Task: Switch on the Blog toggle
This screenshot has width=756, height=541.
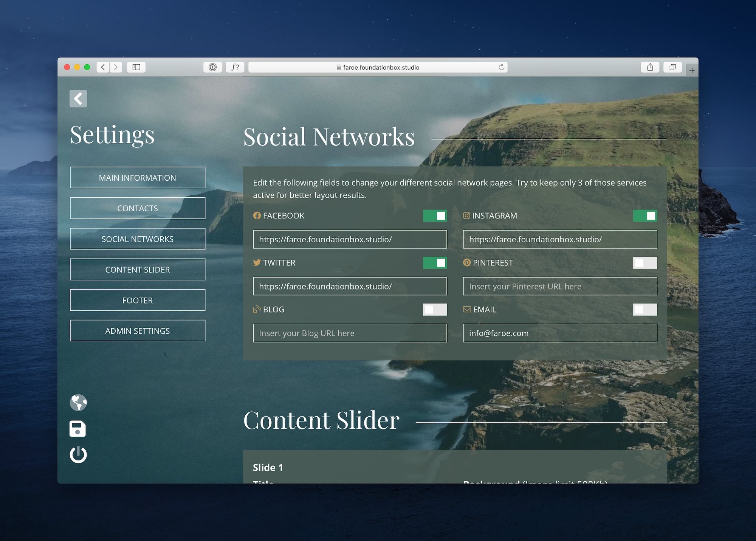Action: (x=435, y=310)
